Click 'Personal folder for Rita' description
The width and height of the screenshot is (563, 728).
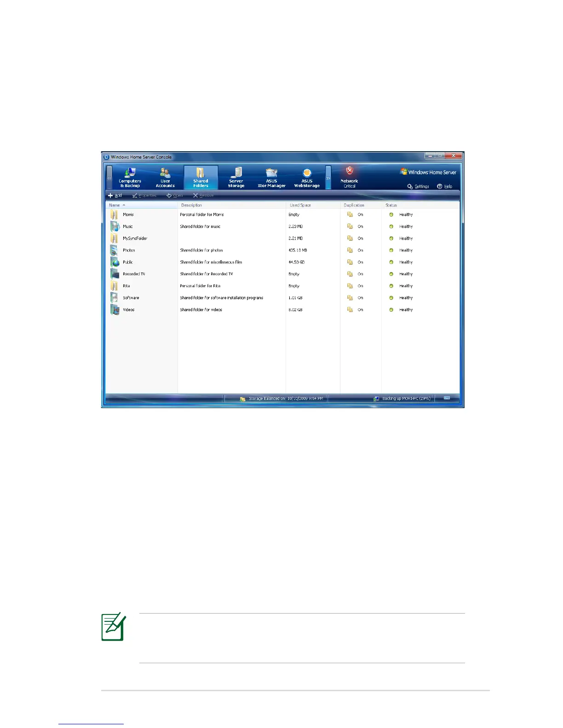[200, 286]
